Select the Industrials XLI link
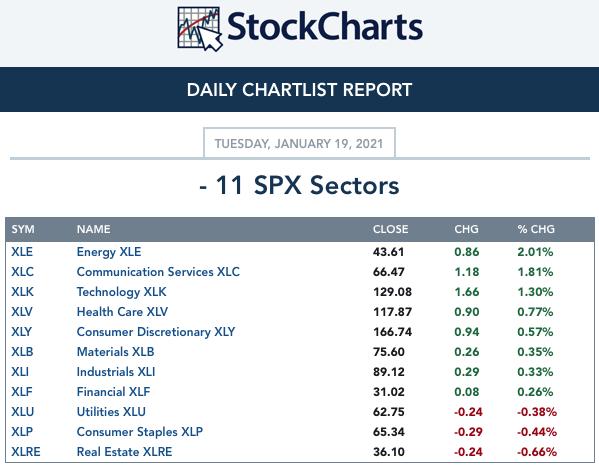The image size is (599, 466). (x=116, y=372)
